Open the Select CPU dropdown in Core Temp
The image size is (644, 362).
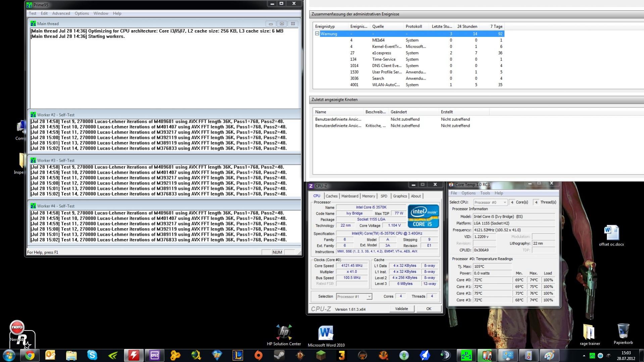click(x=490, y=202)
